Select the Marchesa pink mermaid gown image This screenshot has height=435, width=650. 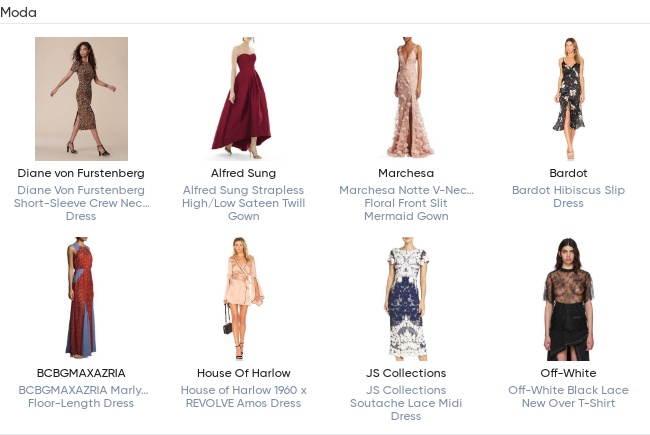(406, 99)
